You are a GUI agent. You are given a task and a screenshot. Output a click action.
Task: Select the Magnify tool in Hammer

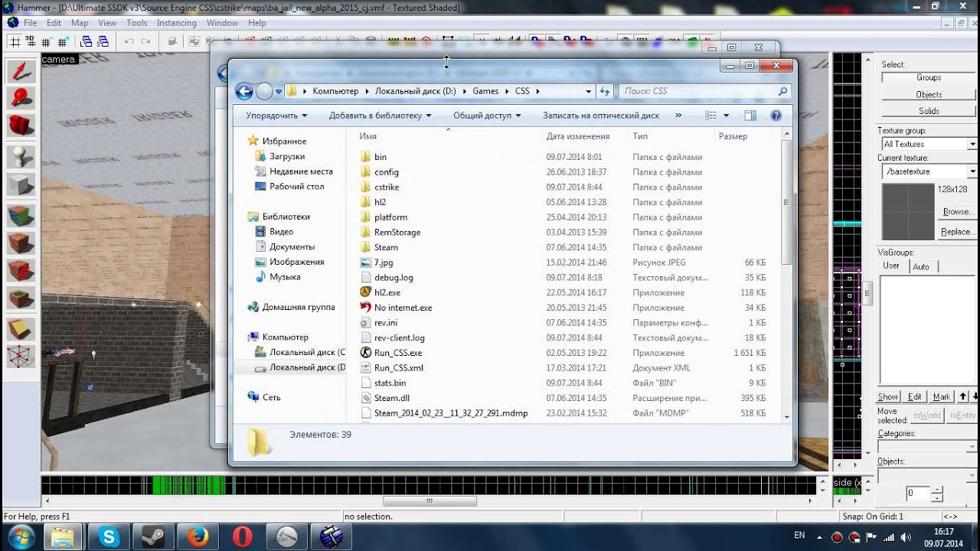[21, 99]
